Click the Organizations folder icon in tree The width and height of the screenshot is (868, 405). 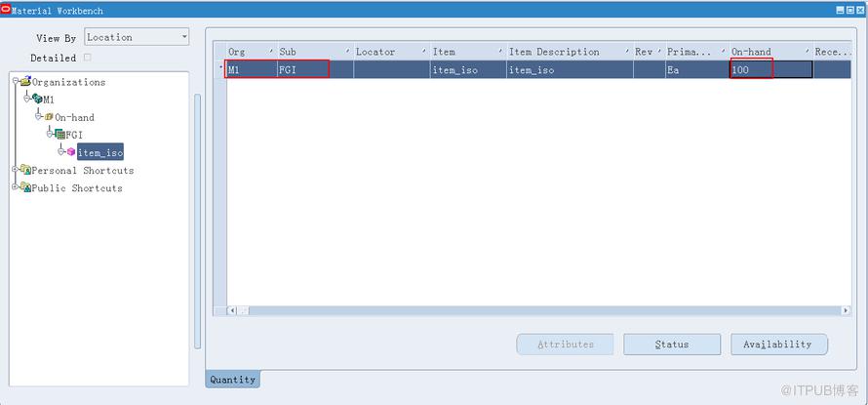click(25, 81)
